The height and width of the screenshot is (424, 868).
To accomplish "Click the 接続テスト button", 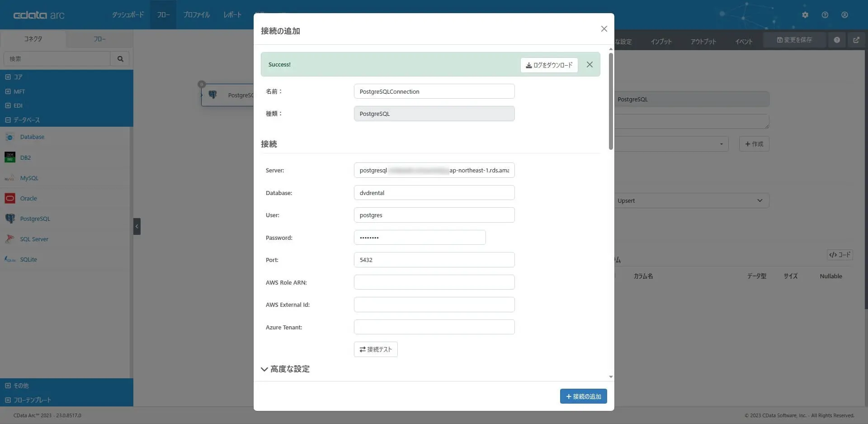I will pos(376,349).
